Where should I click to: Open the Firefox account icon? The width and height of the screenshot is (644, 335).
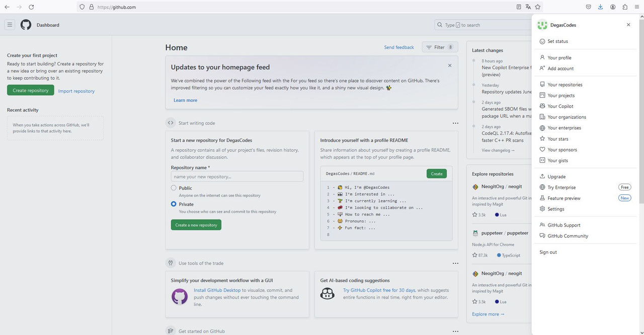[x=613, y=7]
